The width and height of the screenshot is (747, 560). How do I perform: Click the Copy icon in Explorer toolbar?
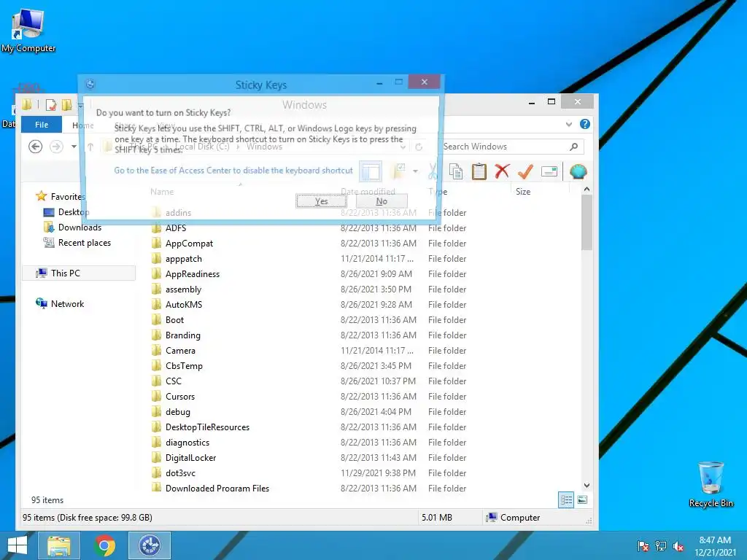456,171
